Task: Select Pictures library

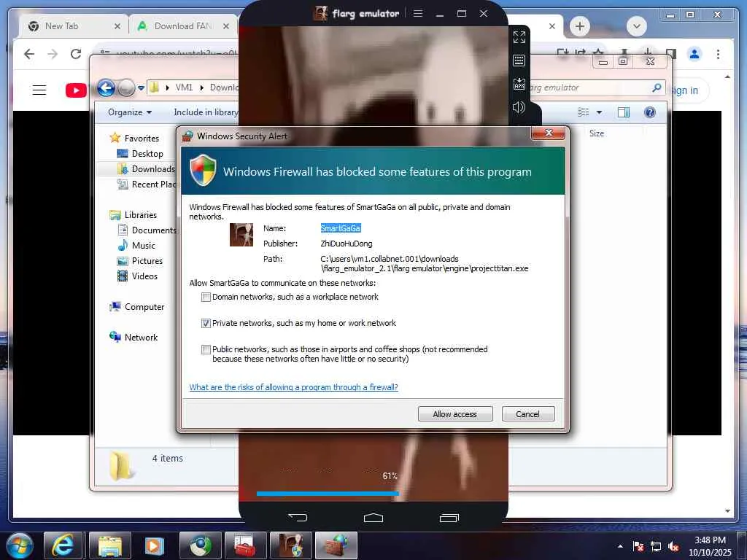Action: pos(147,261)
